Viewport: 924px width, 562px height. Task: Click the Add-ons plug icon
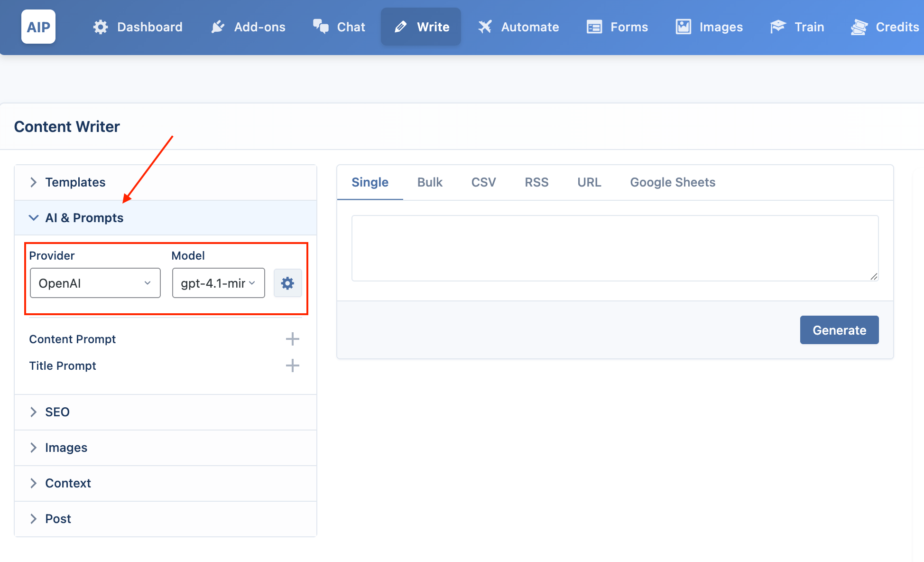218,27
